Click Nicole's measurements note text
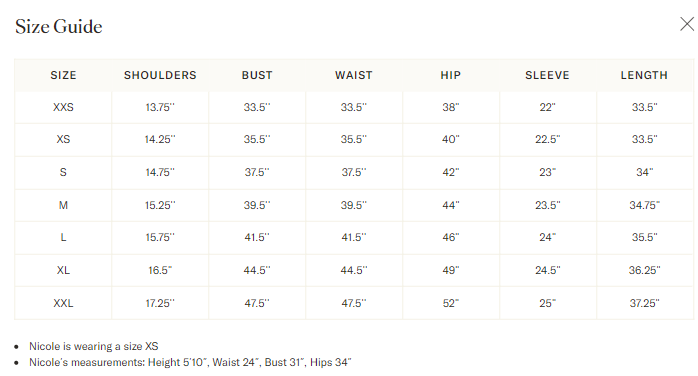Image resolution: width=698 pixels, height=376 pixels. point(190,362)
